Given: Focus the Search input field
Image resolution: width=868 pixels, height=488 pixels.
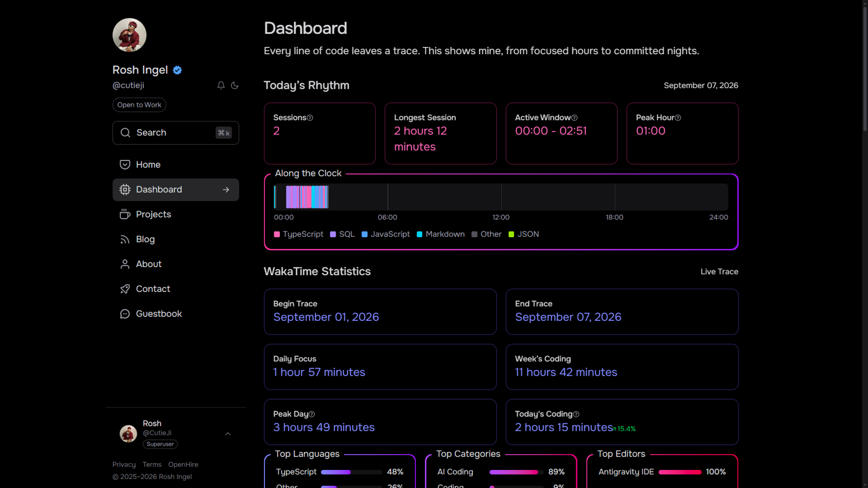Looking at the screenshot, I should tap(176, 133).
